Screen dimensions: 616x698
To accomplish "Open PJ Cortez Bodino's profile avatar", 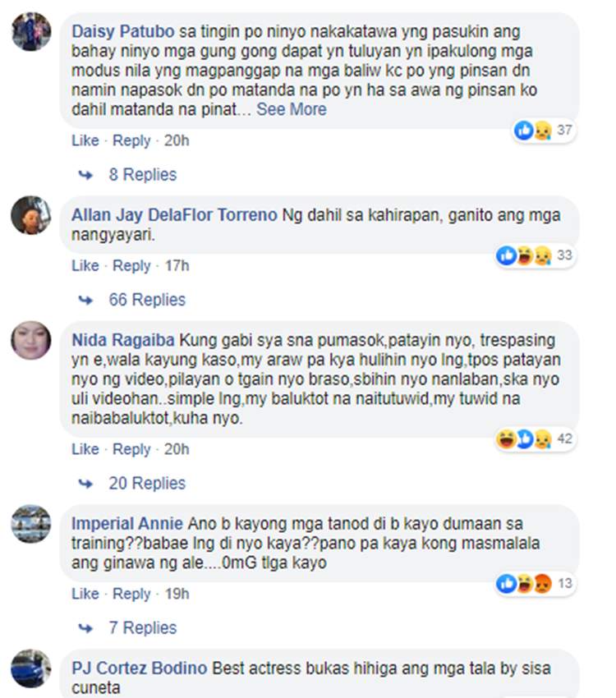I will (31, 668).
